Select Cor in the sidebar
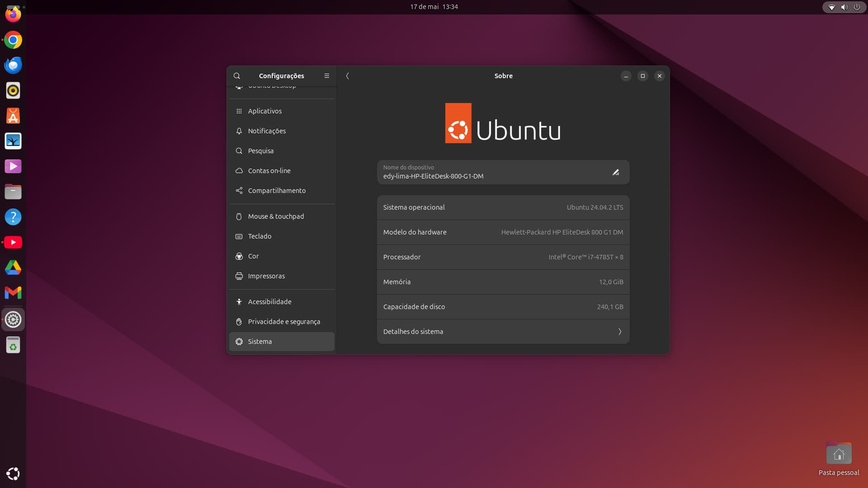 pyautogui.click(x=282, y=256)
